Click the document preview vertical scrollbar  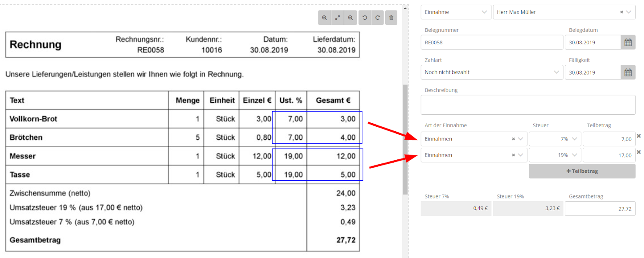405,139
